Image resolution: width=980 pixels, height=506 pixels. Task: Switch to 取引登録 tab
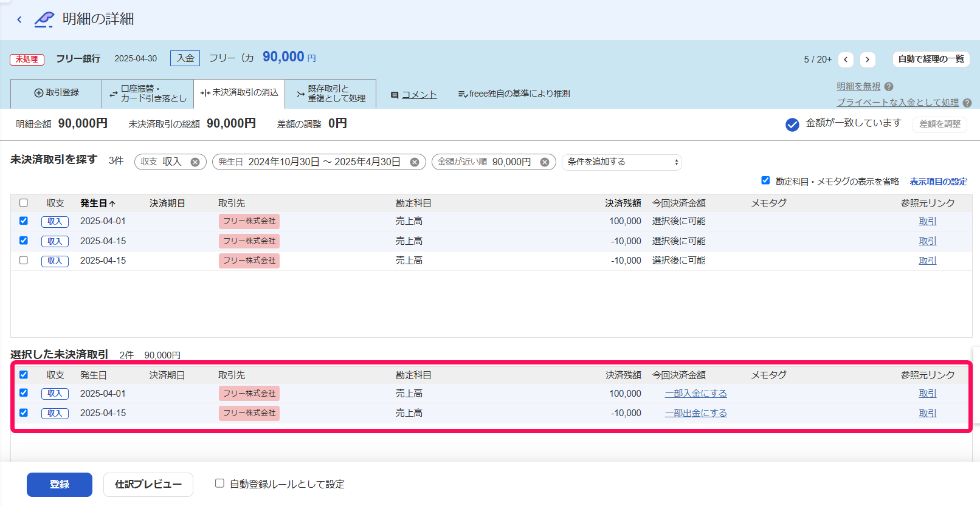[x=57, y=93]
